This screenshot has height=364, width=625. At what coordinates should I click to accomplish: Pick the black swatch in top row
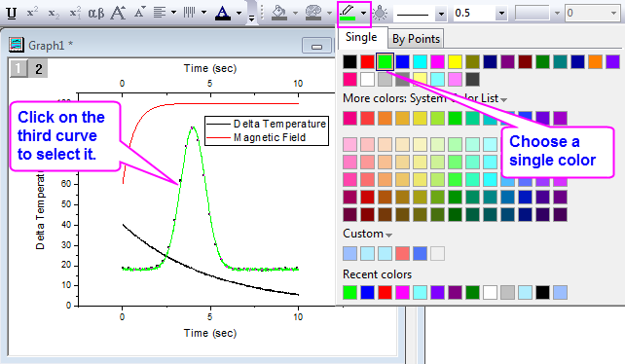[x=349, y=61]
